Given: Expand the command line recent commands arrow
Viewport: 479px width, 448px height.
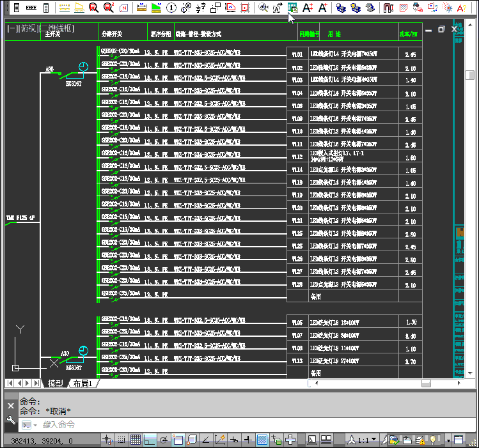Looking at the screenshot, I should [x=26, y=425].
